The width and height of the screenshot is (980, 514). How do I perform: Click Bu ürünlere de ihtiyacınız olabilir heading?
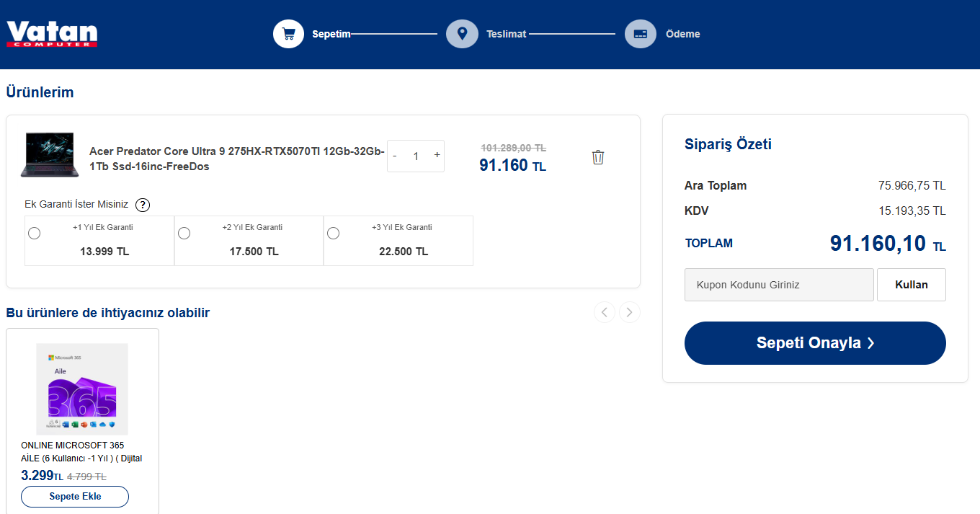108,313
